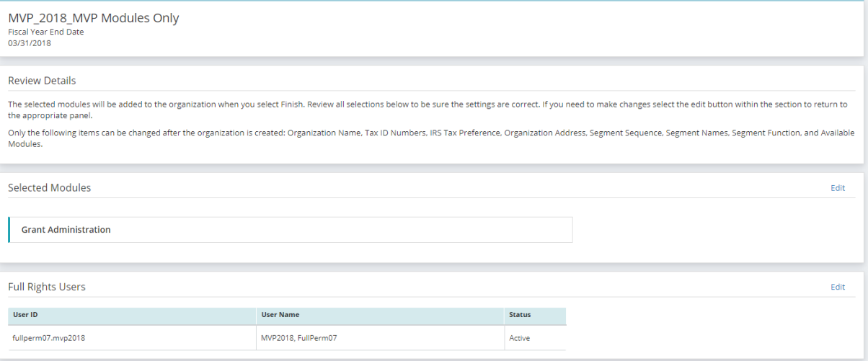Sort by the User Name column header

(x=380, y=315)
